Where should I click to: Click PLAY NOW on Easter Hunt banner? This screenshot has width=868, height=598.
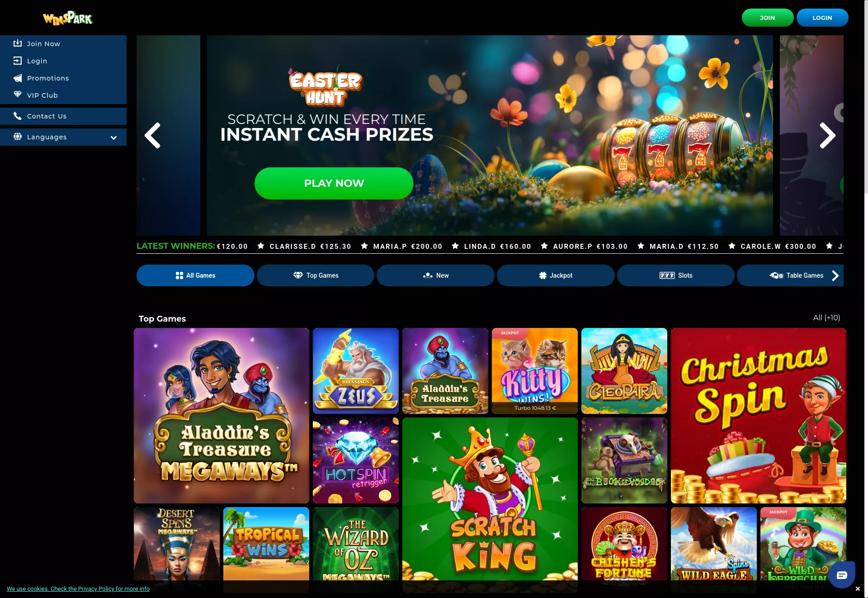334,183
